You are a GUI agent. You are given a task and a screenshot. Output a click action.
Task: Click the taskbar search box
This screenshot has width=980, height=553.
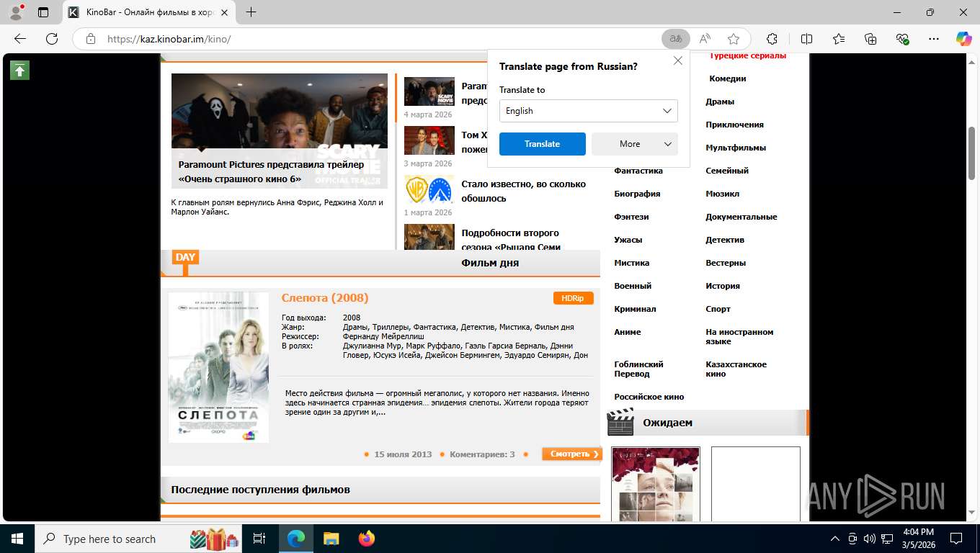coord(137,539)
